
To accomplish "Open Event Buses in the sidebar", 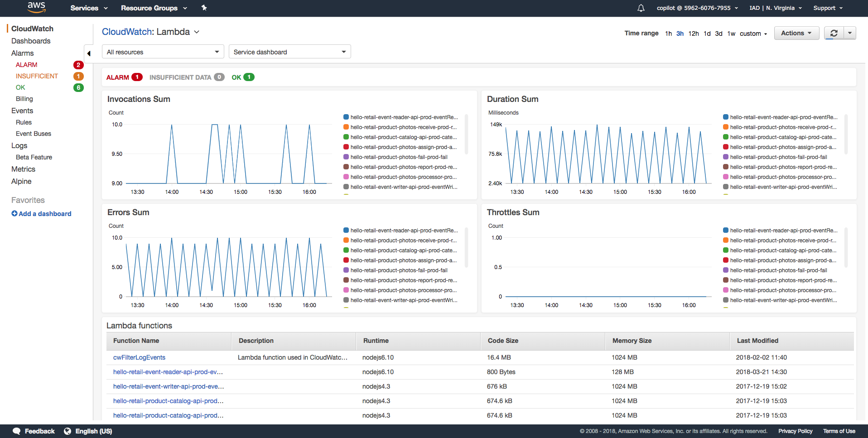I will point(34,134).
